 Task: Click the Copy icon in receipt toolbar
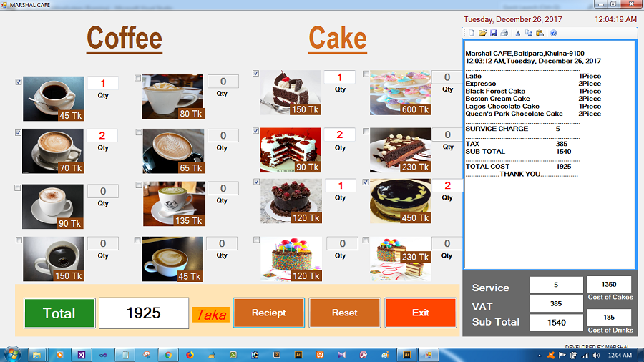[529, 33]
